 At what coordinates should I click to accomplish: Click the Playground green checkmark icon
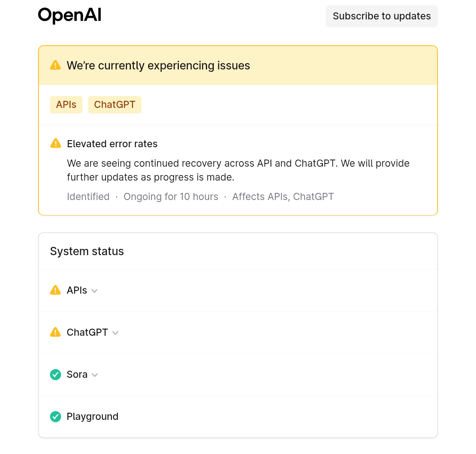pyautogui.click(x=56, y=416)
